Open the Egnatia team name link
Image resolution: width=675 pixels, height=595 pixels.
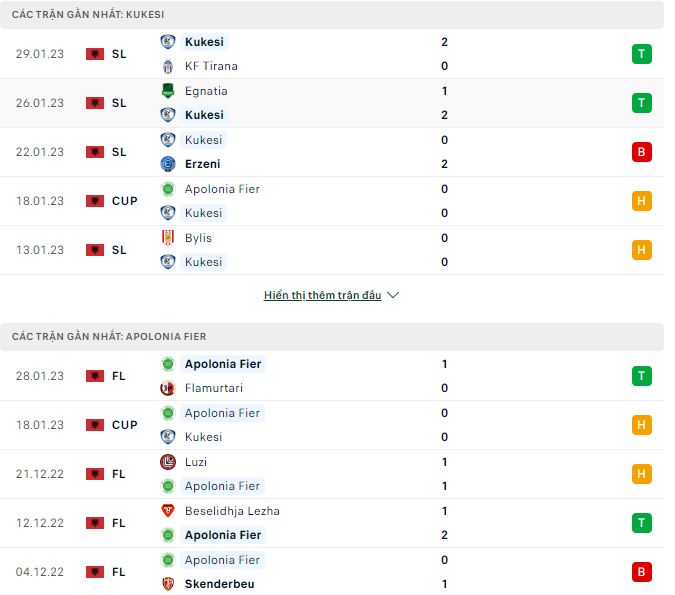pyautogui.click(x=206, y=91)
